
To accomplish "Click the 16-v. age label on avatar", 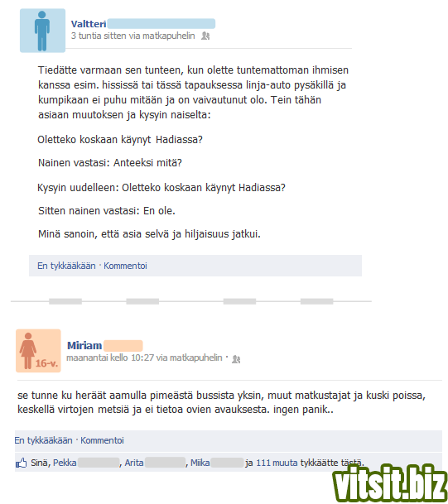I will coord(46,363).
